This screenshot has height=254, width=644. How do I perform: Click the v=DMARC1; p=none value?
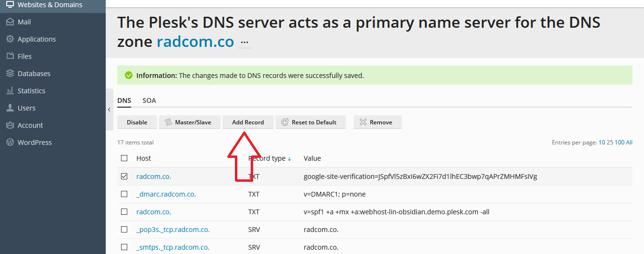[x=335, y=194]
